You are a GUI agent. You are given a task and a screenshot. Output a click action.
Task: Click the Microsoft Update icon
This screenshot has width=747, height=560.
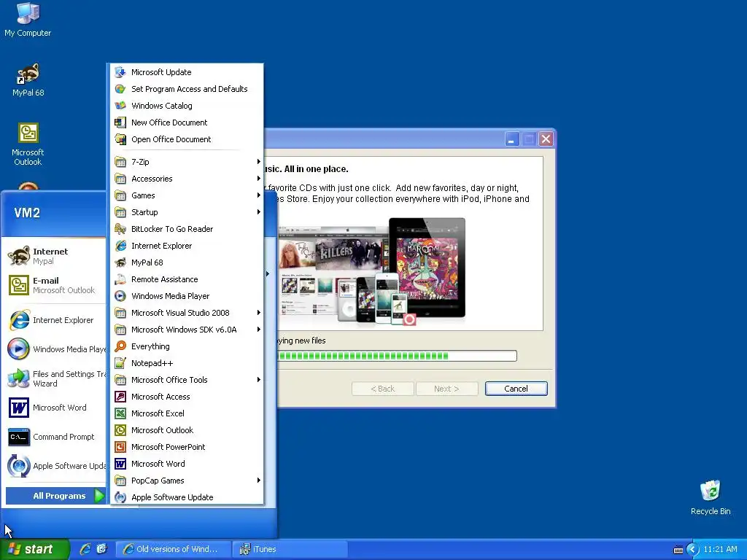tap(120, 72)
